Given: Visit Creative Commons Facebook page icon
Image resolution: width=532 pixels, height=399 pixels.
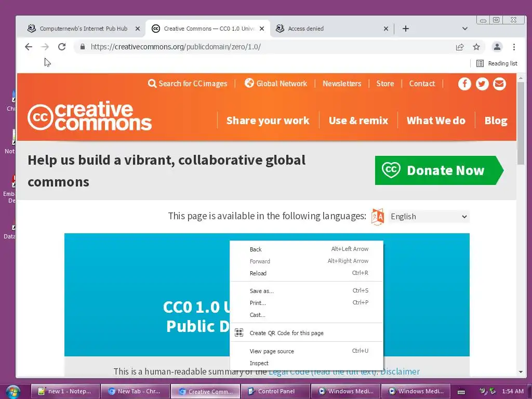Looking at the screenshot, I should coord(464,84).
